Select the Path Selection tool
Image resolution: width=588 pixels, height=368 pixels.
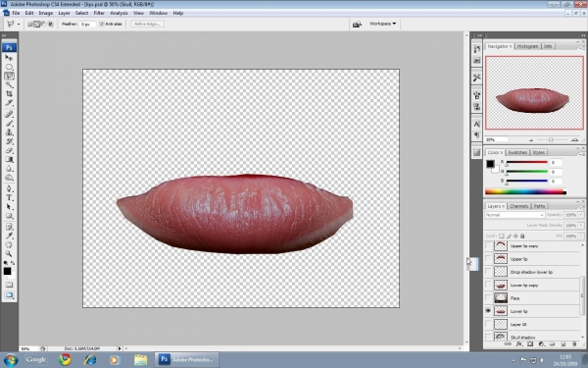click(x=9, y=207)
